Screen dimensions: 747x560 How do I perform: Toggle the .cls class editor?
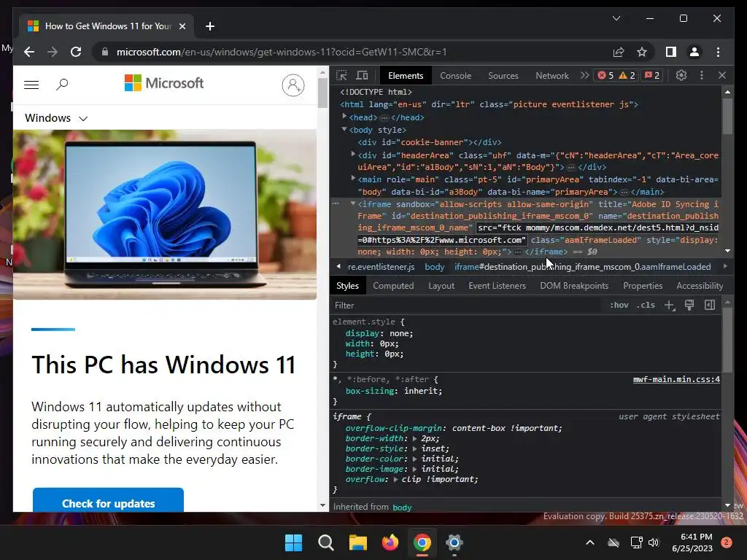pyautogui.click(x=646, y=306)
